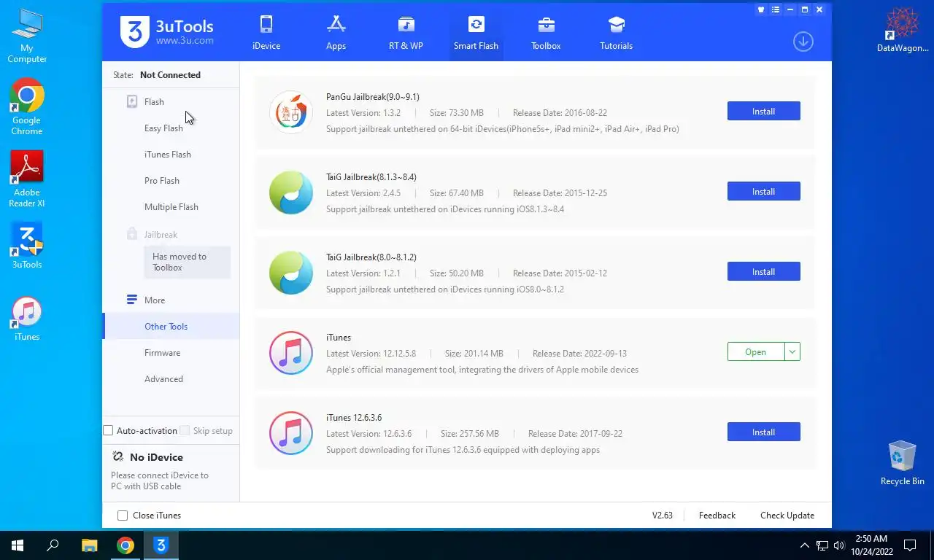Click the Jailbreak sidebar entry
Viewport: 934px width, 560px height.
tap(161, 235)
